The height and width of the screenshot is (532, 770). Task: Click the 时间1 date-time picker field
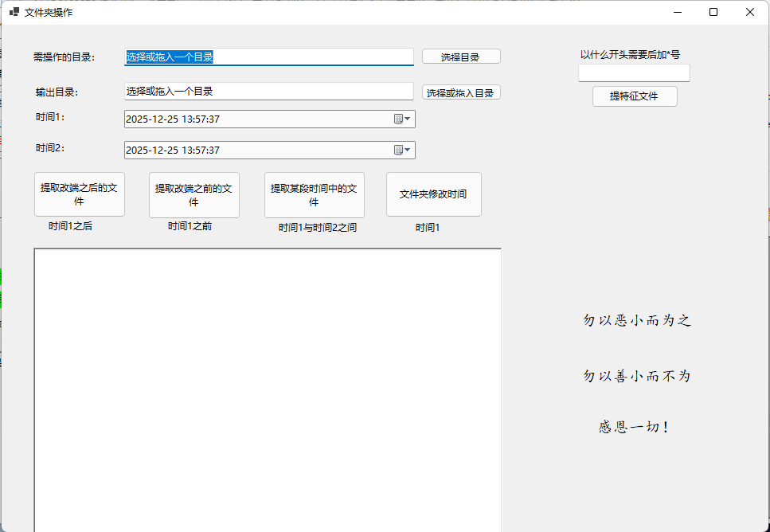[x=255, y=119]
